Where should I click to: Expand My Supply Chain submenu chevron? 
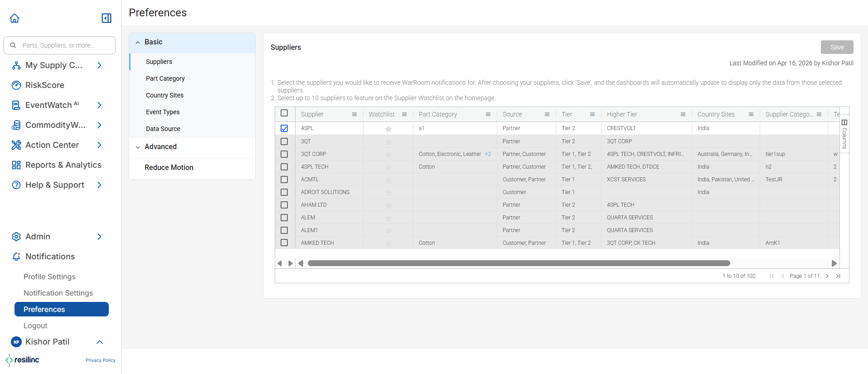point(99,65)
